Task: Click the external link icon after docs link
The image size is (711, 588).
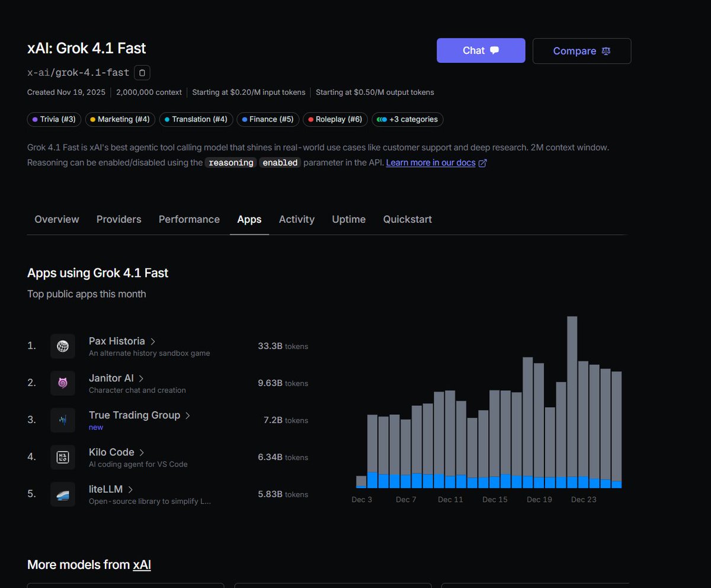Action: (482, 163)
